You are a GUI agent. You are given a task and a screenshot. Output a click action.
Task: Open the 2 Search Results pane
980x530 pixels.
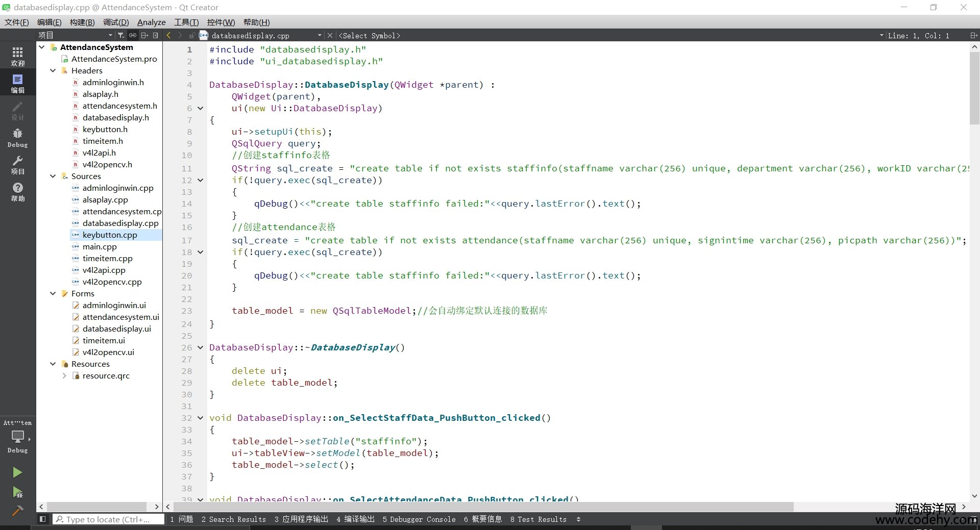click(x=234, y=519)
